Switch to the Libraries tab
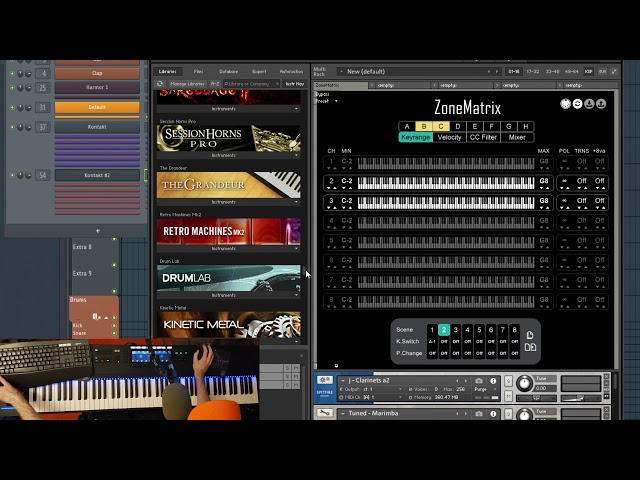This screenshot has height=480, width=640. [x=167, y=71]
